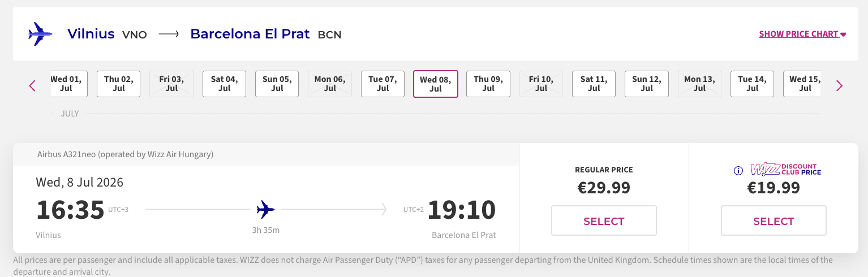Click the Fri 03, Jul unavailable date
Image resolution: width=868 pixels, height=277 pixels.
tap(171, 84)
